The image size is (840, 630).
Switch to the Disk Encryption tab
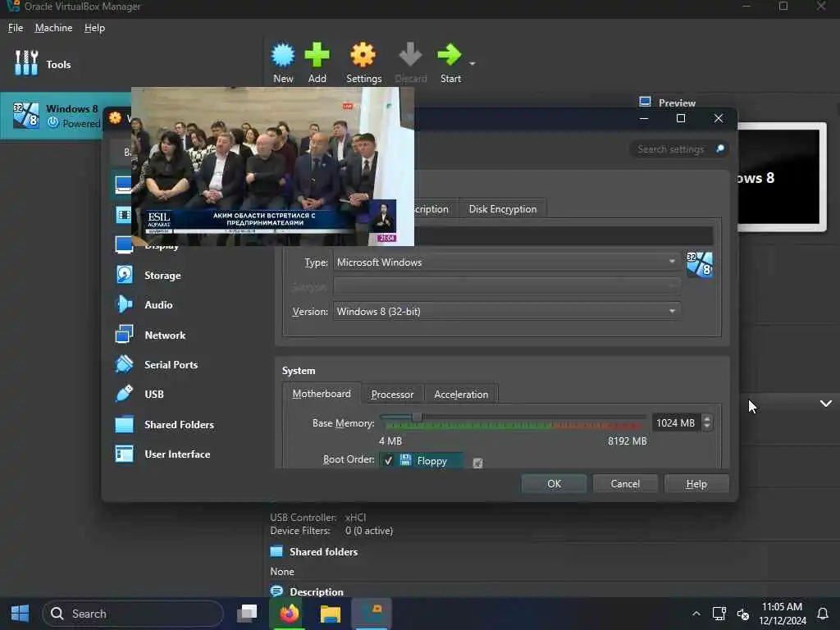click(503, 209)
